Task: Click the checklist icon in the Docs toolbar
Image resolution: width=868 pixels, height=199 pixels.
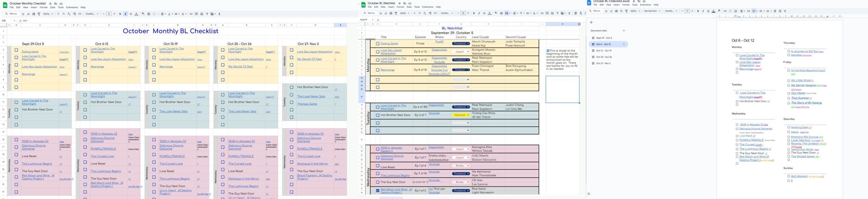Action: tap(754, 11)
